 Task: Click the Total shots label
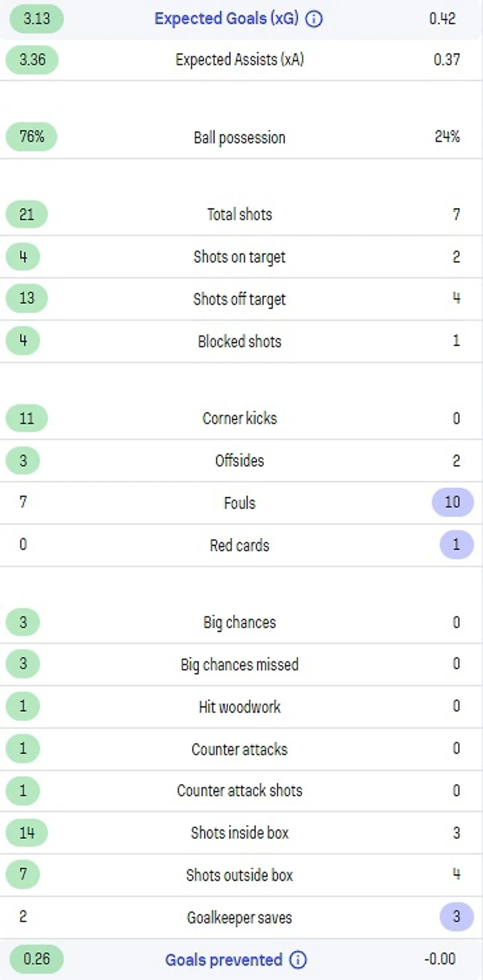[x=240, y=215]
